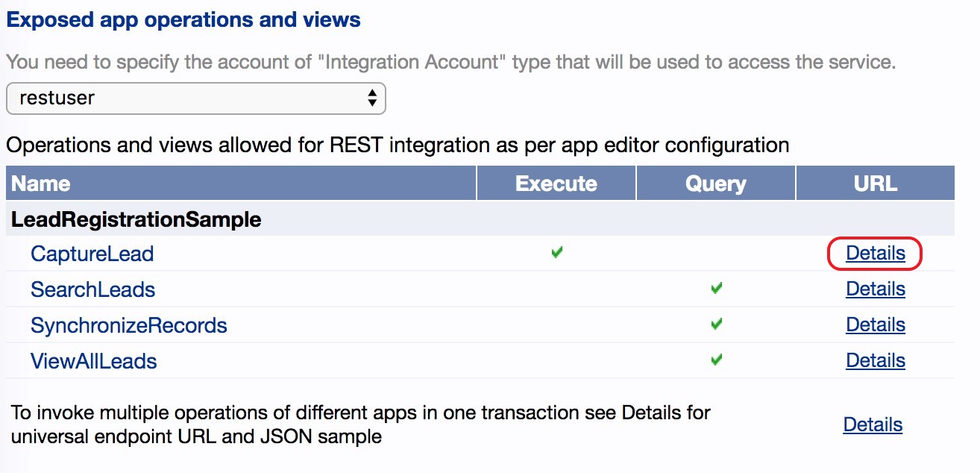Click the Execute column header

click(x=556, y=184)
